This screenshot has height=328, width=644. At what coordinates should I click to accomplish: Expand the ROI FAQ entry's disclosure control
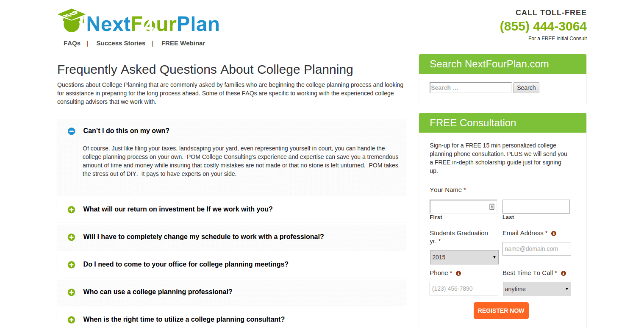coord(71,209)
